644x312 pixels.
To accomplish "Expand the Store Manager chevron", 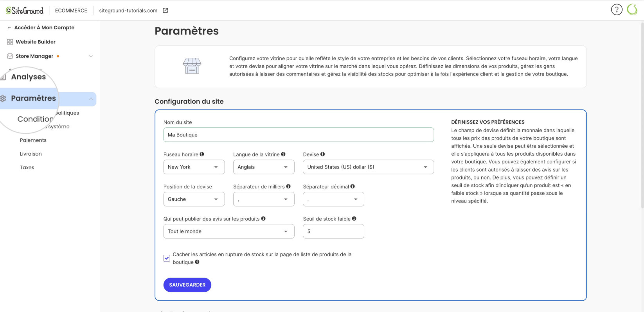I will pyautogui.click(x=91, y=56).
